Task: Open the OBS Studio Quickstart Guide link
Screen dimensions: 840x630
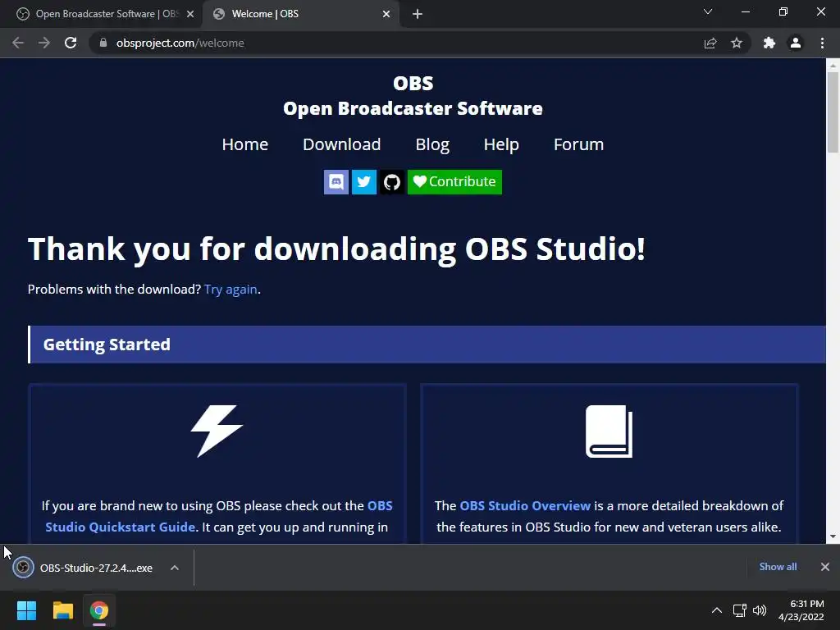Action: pyautogui.click(x=218, y=517)
